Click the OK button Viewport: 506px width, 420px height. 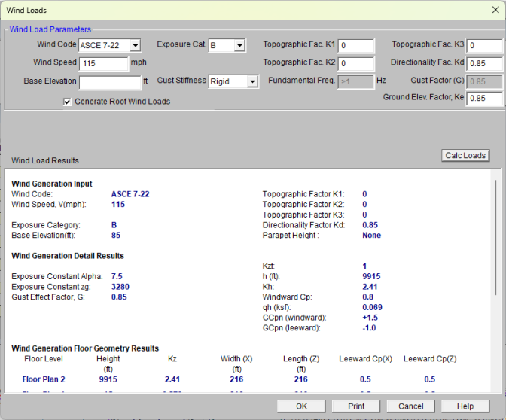301,406
